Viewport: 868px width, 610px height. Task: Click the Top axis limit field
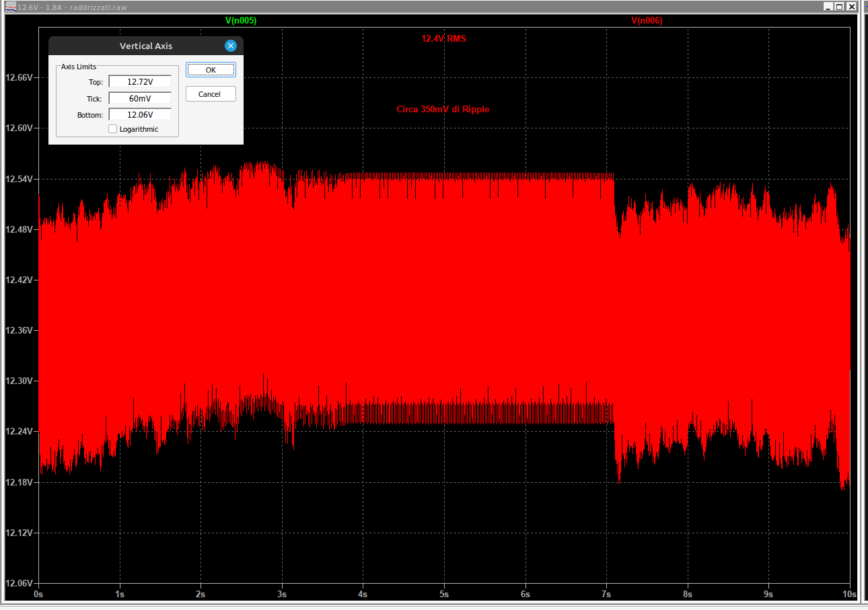(x=140, y=82)
